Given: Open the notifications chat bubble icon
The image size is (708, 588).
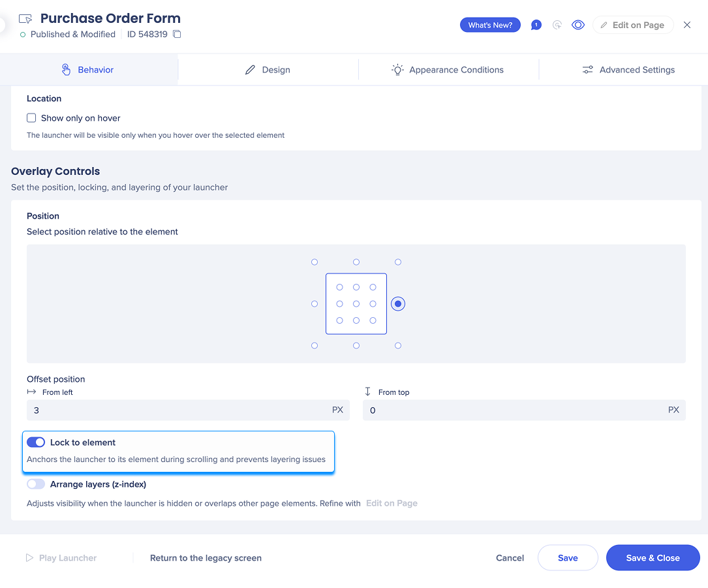Looking at the screenshot, I should (x=536, y=25).
